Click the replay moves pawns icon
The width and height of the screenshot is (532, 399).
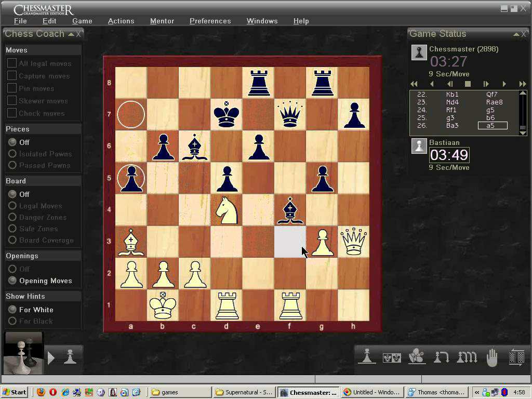coord(467,357)
